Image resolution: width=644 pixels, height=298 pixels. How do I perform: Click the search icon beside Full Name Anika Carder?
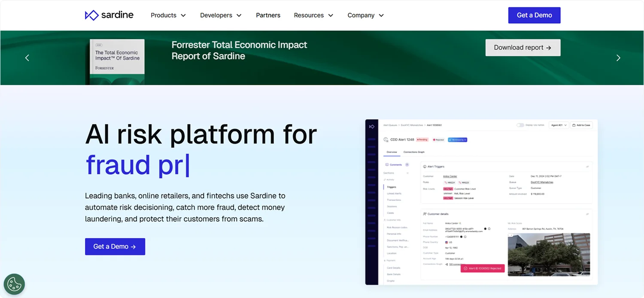461,223
